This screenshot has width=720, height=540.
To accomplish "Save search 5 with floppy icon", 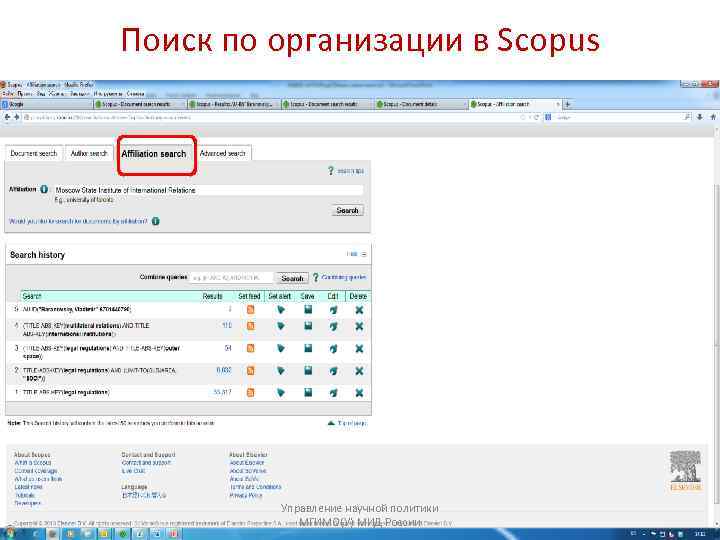I will click(x=308, y=310).
